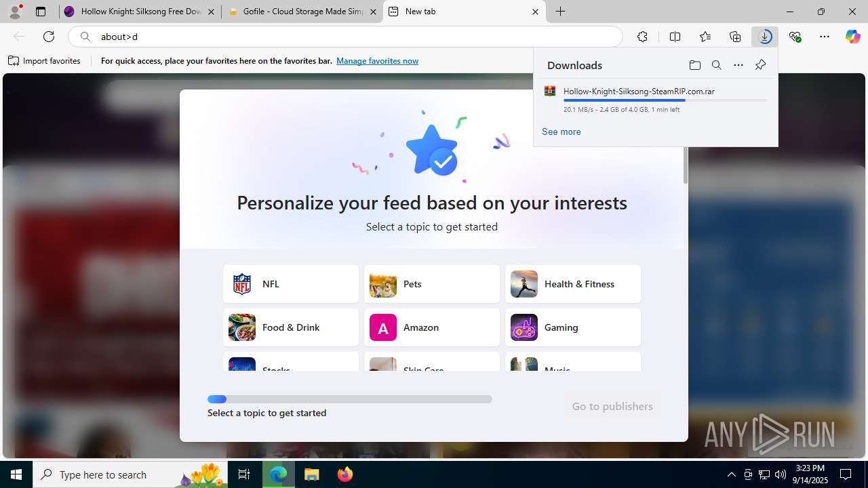Screen dimensions: 868x488
Task: Select the Health & Fitness topic
Action: 573,284
